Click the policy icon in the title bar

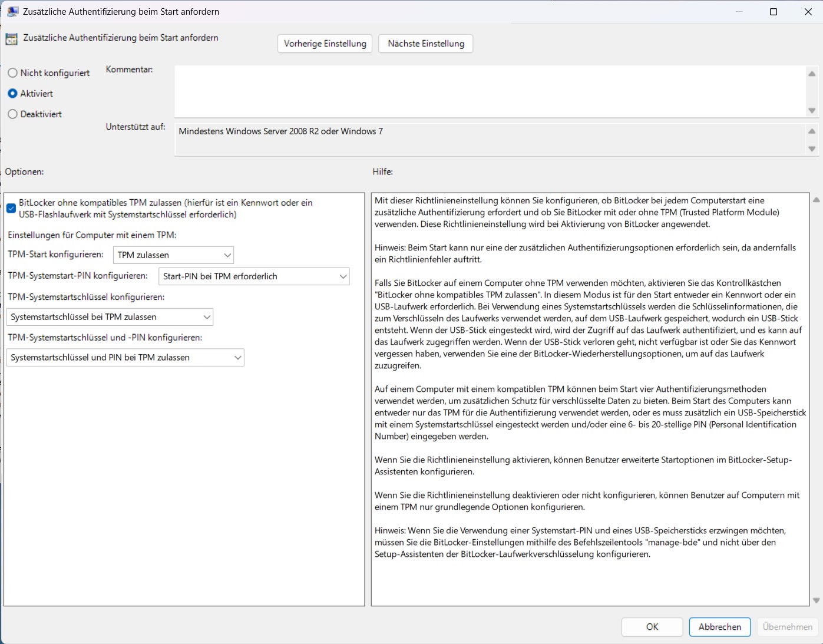point(12,11)
